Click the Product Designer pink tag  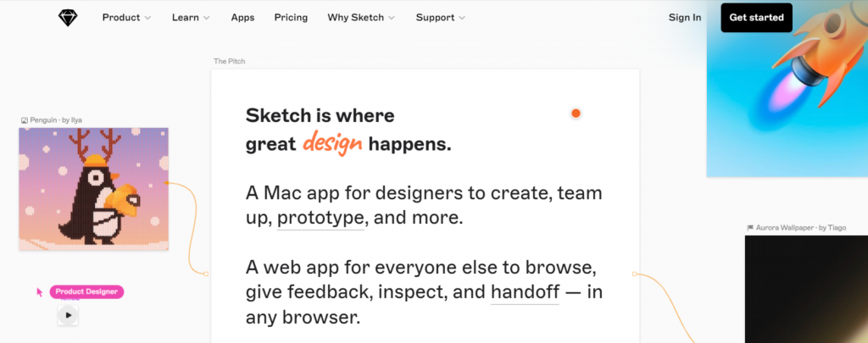(87, 291)
